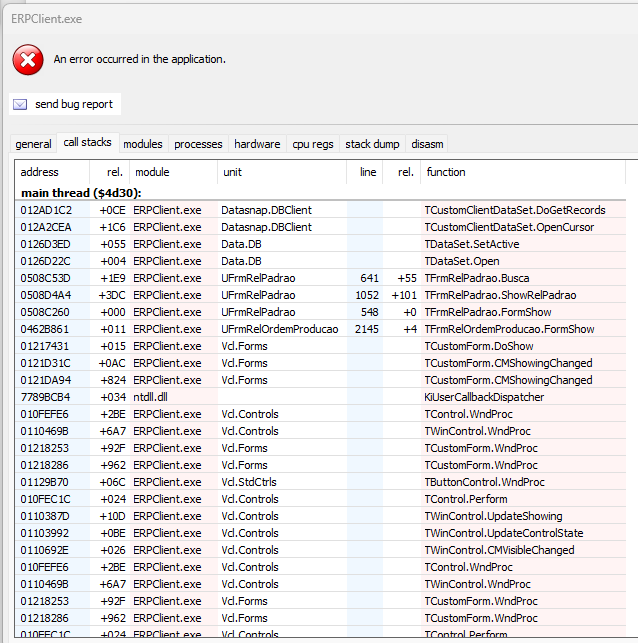Viewport: 638px width, 643px height.
Task: Select the call stacks tab
Action: pyautogui.click(x=87, y=143)
